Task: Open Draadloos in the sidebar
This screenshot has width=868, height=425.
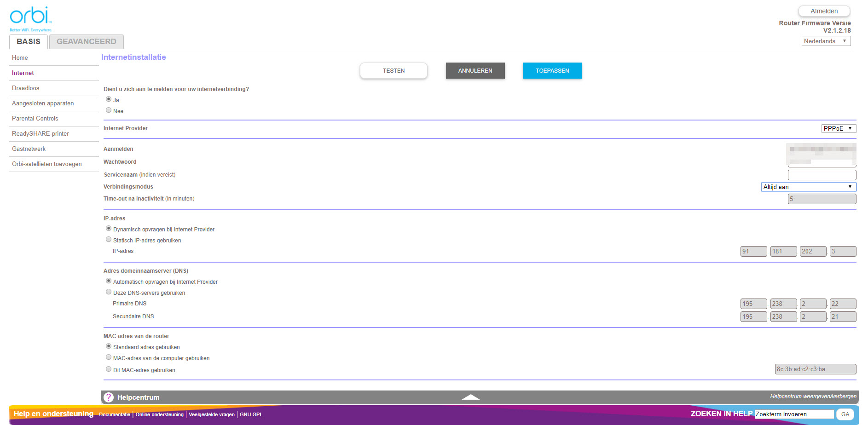Action: point(25,88)
